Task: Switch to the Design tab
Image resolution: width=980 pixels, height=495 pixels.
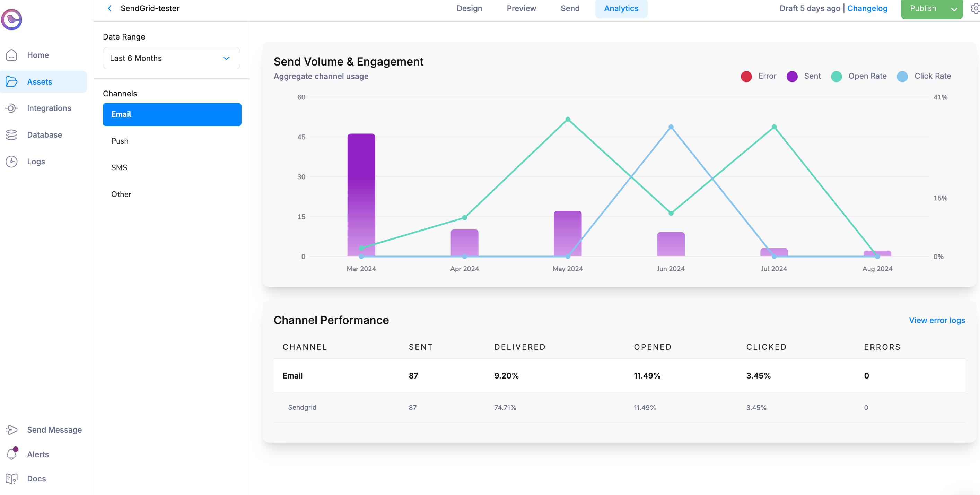Action: (470, 8)
